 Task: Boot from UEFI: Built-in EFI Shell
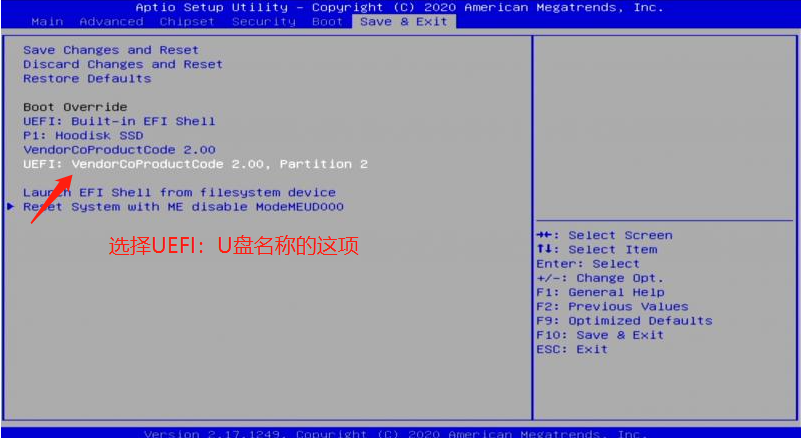click(119, 121)
